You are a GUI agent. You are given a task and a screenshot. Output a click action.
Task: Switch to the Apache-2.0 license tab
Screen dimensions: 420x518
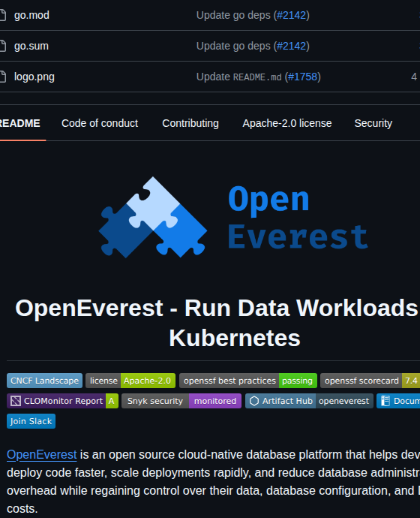[287, 123]
